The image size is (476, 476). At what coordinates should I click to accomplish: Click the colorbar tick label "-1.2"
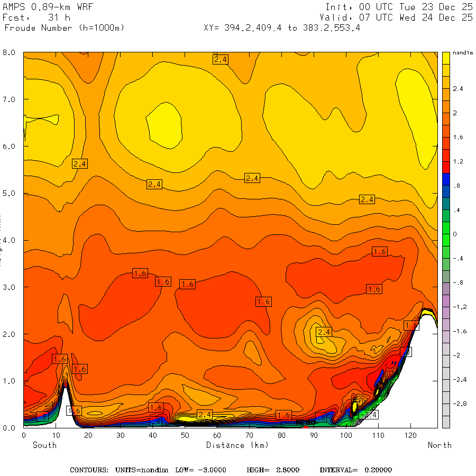tap(459, 307)
